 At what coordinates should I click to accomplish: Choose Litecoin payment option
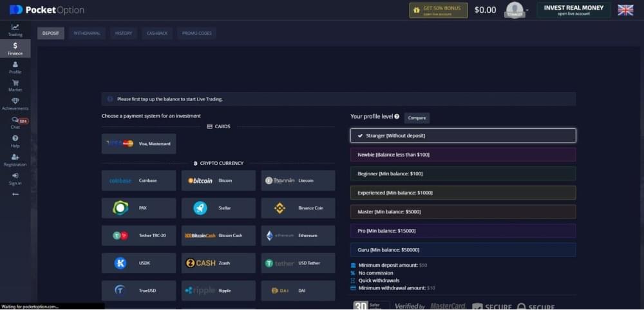point(298,180)
